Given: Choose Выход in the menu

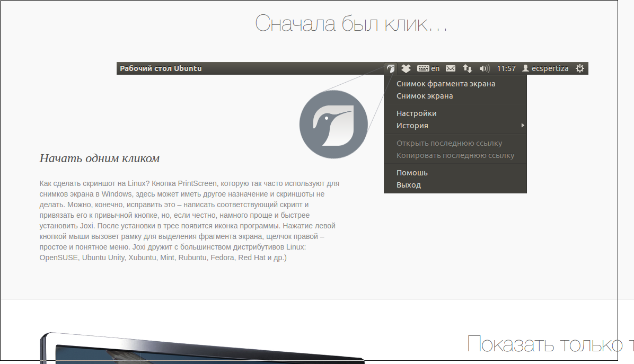Looking at the screenshot, I should click(x=455, y=184).
